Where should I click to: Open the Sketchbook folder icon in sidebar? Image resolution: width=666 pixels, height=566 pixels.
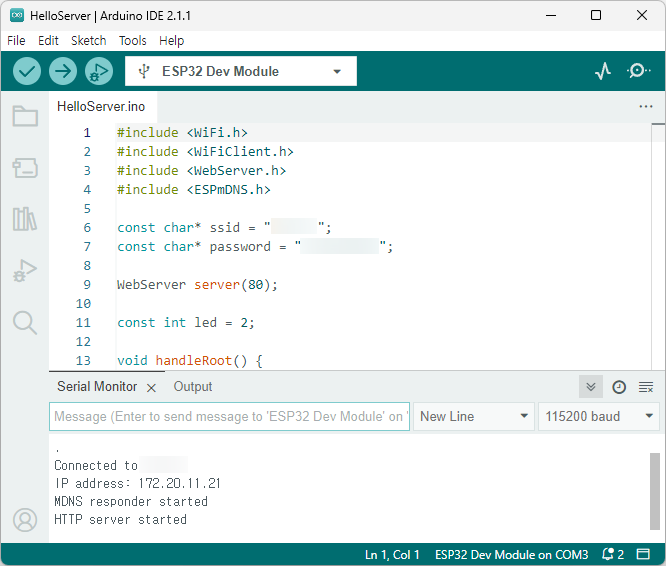[x=25, y=116]
